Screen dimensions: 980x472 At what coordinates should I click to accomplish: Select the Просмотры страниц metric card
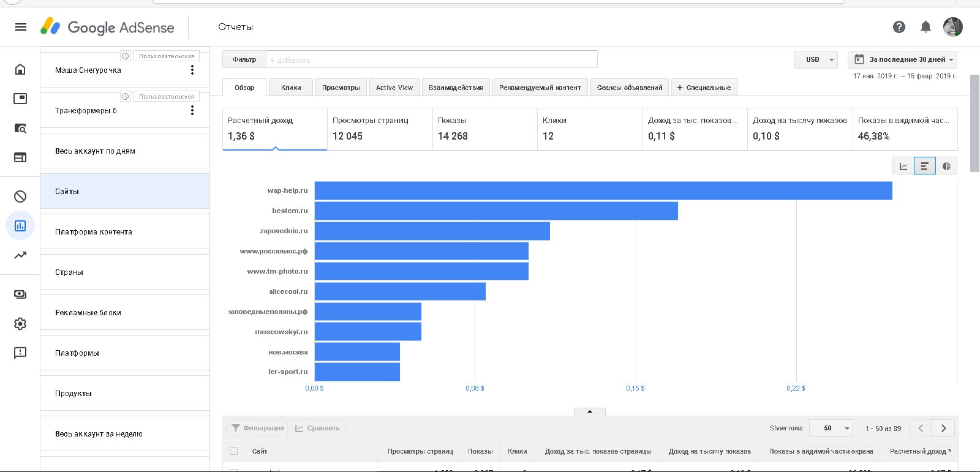click(380, 129)
